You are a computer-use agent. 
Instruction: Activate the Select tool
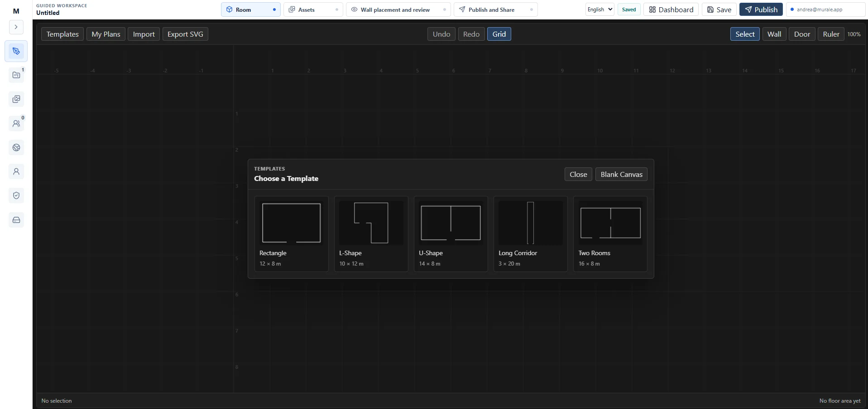coord(745,34)
